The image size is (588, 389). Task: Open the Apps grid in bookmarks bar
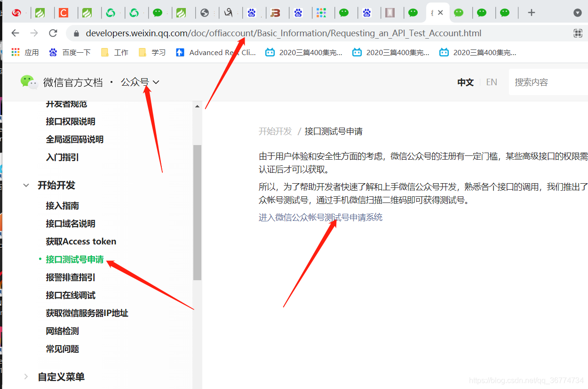25,52
